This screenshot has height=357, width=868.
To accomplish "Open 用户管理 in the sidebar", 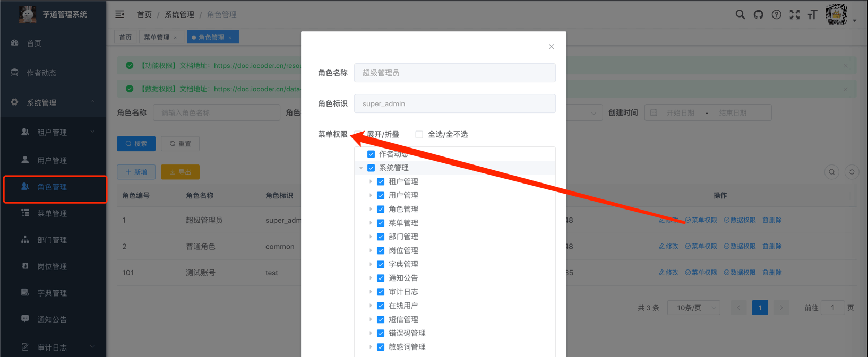I will click(x=53, y=160).
